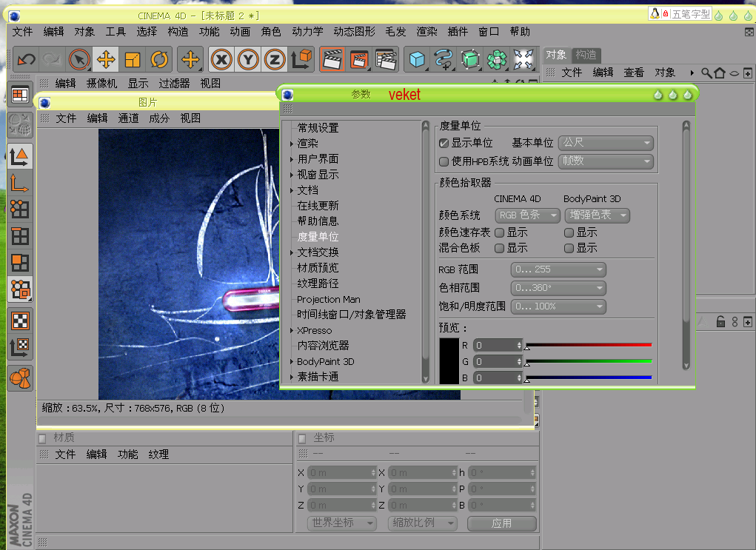Click the red R color slider
The width and height of the screenshot is (756, 550).
pos(589,345)
